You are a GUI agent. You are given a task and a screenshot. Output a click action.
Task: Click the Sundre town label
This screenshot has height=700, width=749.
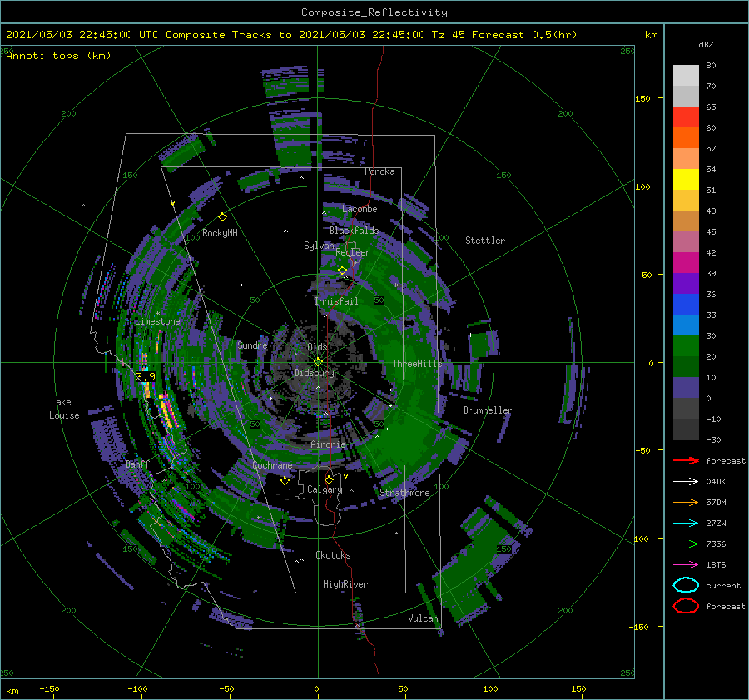click(x=252, y=345)
